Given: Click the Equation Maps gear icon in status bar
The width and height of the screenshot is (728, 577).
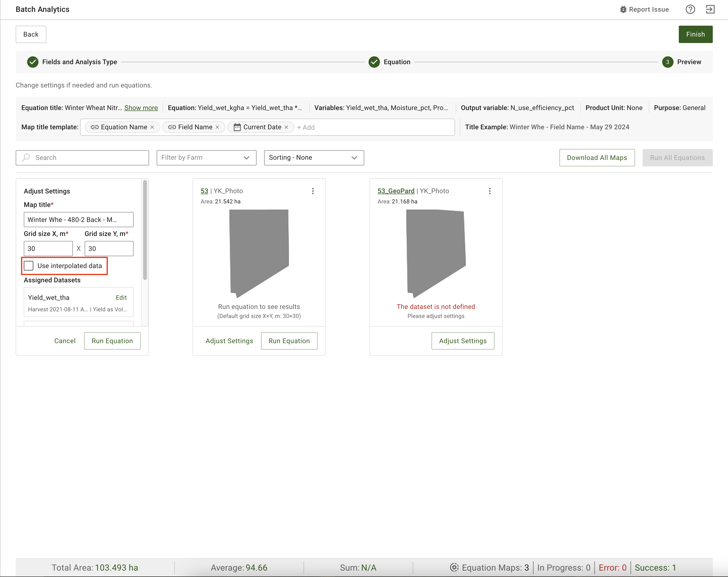Looking at the screenshot, I should (454, 567).
